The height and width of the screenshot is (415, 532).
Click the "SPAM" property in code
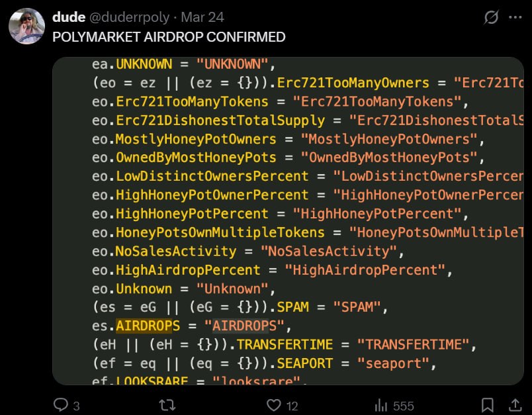293,306
